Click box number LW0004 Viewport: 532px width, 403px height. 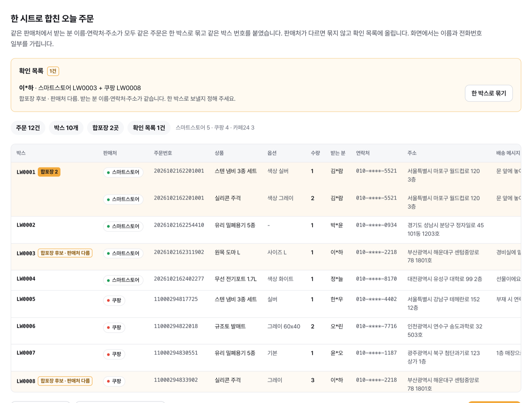tap(26, 279)
